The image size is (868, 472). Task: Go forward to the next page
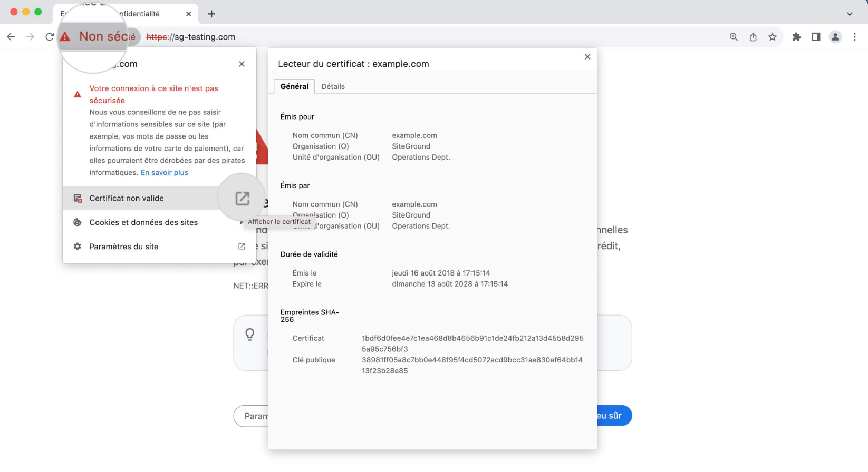31,37
